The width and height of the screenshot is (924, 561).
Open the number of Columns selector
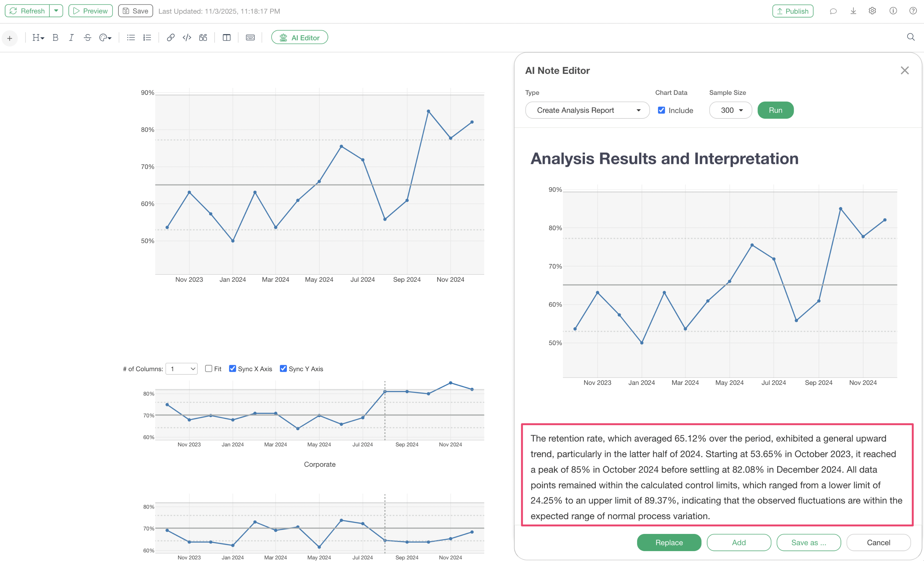[x=182, y=369]
